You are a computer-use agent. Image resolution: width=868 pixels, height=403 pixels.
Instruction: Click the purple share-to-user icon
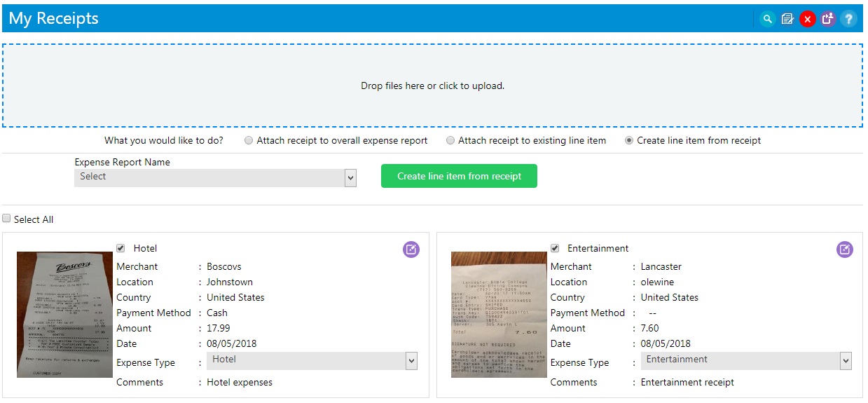pos(828,19)
